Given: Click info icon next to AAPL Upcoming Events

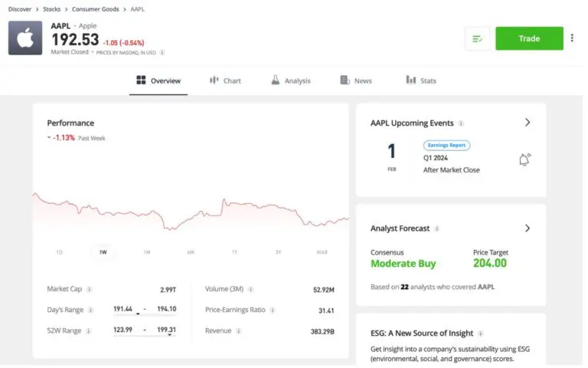Looking at the screenshot, I should click(461, 123).
